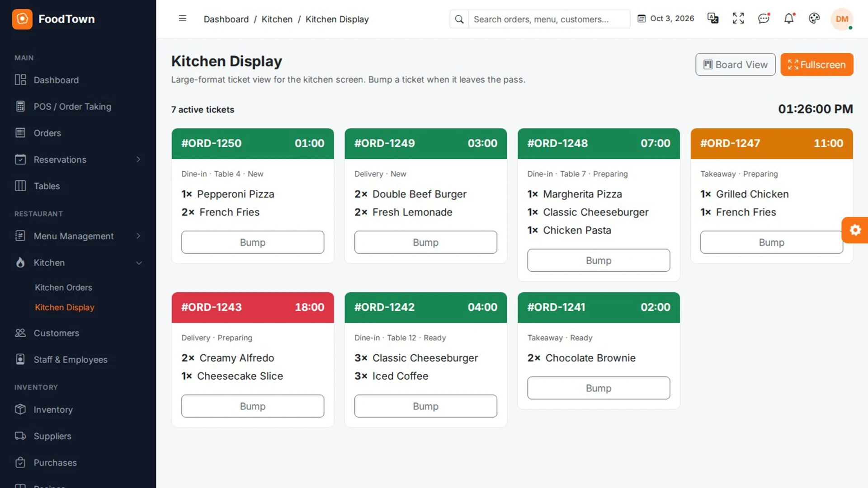
Task: Open the notifications bell icon
Action: (789, 19)
